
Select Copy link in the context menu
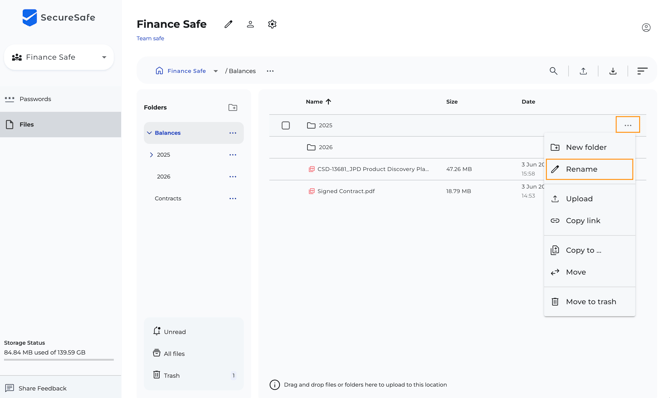click(x=589, y=221)
